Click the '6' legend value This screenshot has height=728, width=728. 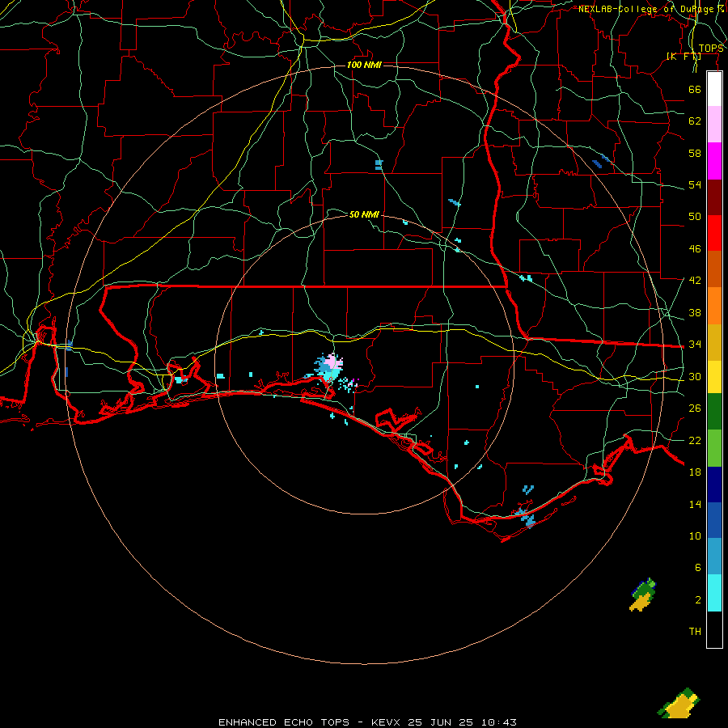point(698,568)
